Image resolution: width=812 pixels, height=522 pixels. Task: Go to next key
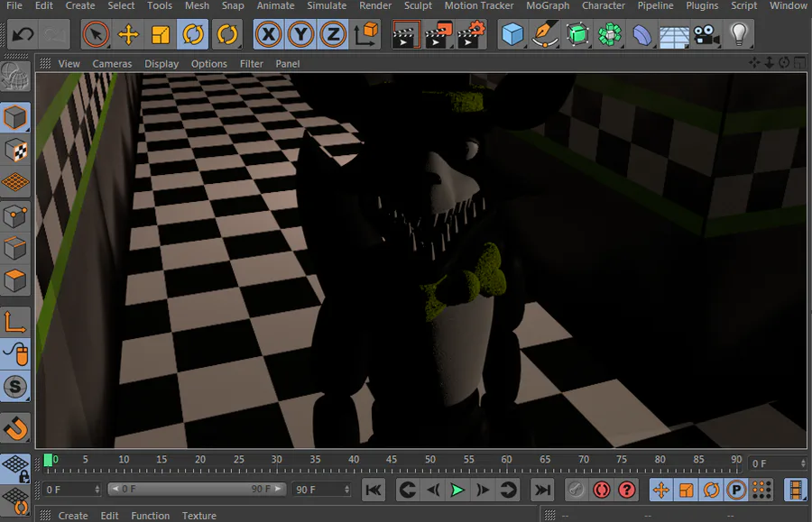click(508, 490)
